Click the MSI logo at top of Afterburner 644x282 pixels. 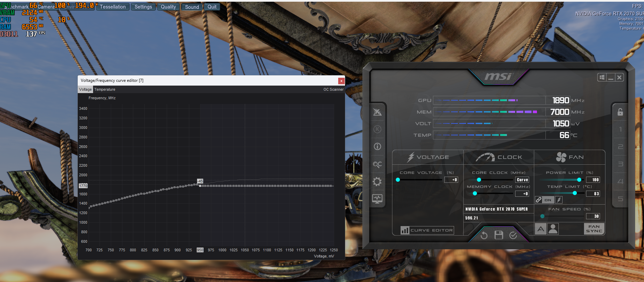(x=498, y=76)
